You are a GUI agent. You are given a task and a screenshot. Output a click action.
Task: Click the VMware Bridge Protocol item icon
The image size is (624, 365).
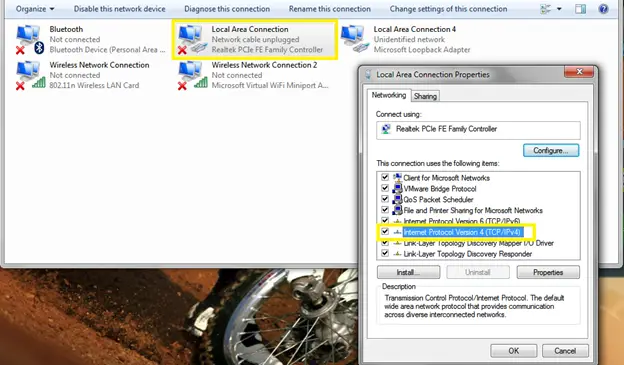tap(397, 188)
